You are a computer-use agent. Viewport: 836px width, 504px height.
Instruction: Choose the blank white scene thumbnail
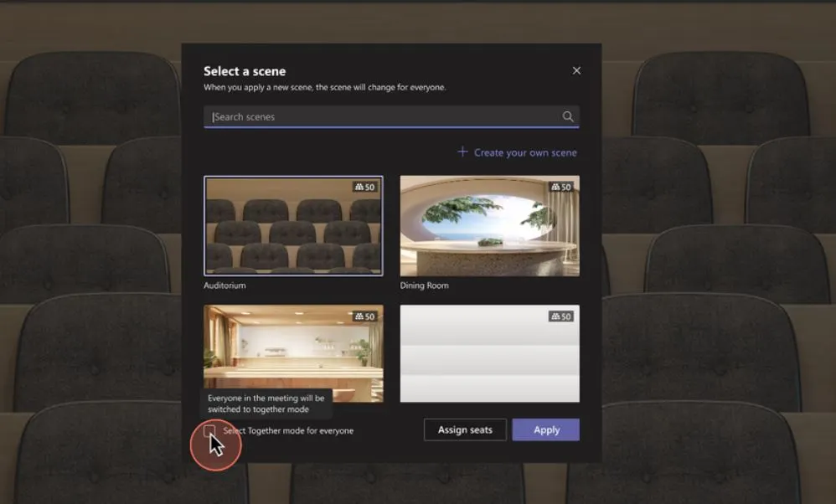pyautogui.click(x=489, y=353)
